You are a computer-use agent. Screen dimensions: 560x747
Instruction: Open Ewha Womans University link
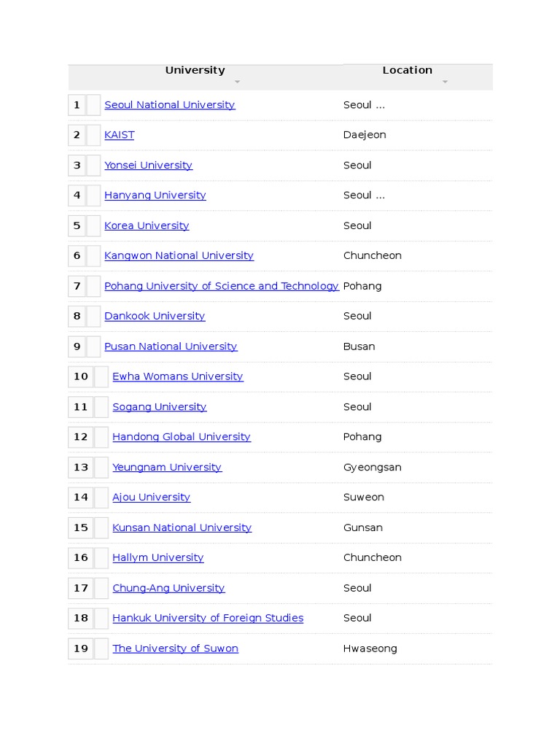177,376
